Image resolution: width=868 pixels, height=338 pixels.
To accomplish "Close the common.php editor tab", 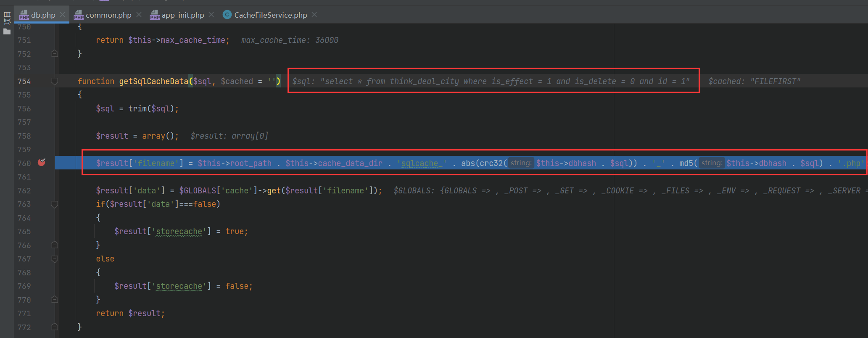I will coord(139,15).
